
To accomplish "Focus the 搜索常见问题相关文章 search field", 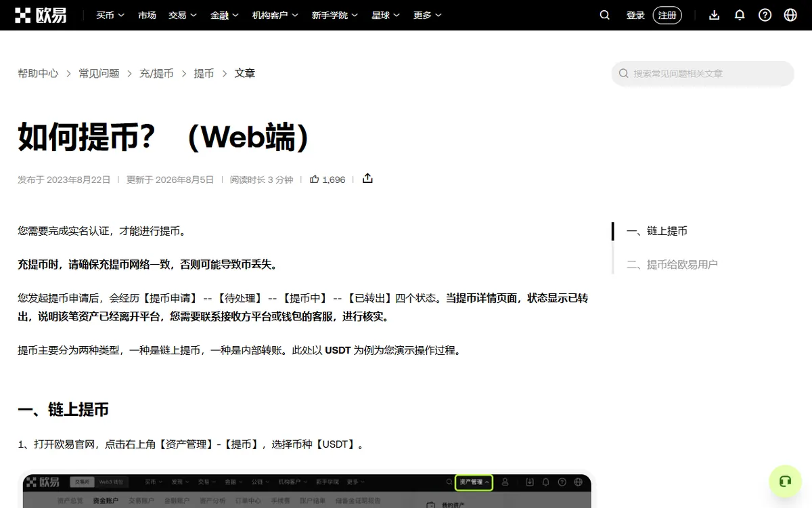I will pyautogui.click(x=703, y=73).
